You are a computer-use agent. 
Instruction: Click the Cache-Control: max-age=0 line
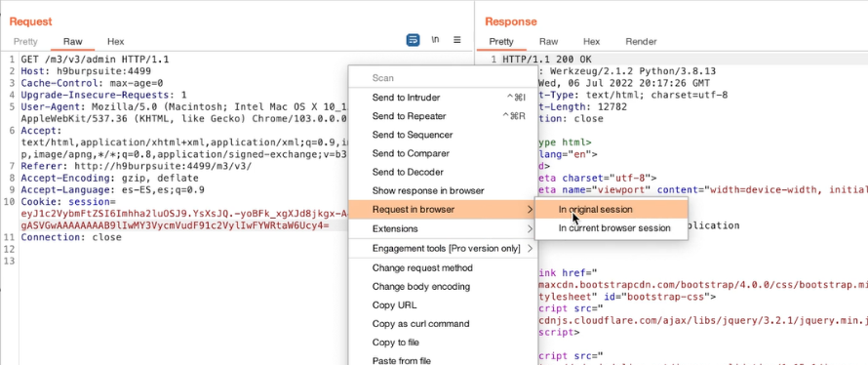[92, 83]
